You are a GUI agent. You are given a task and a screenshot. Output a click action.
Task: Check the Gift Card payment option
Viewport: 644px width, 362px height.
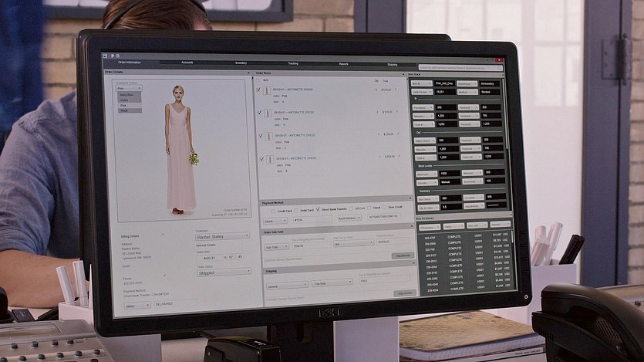pos(351,208)
